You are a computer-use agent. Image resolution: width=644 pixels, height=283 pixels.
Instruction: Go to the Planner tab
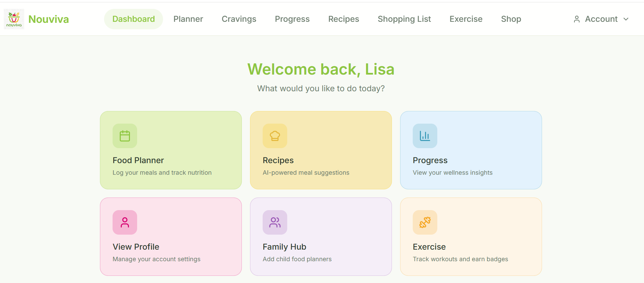click(x=188, y=19)
